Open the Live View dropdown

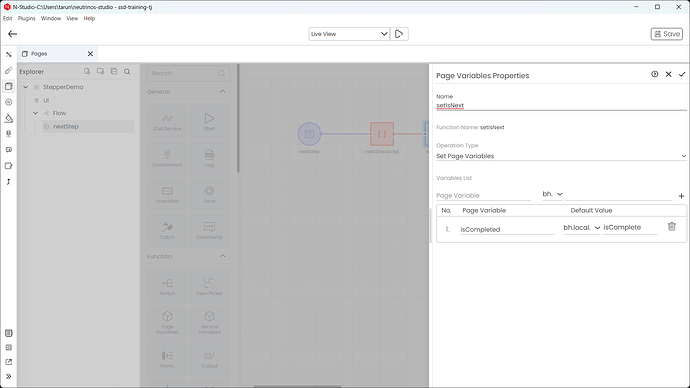tap(349, 34)
